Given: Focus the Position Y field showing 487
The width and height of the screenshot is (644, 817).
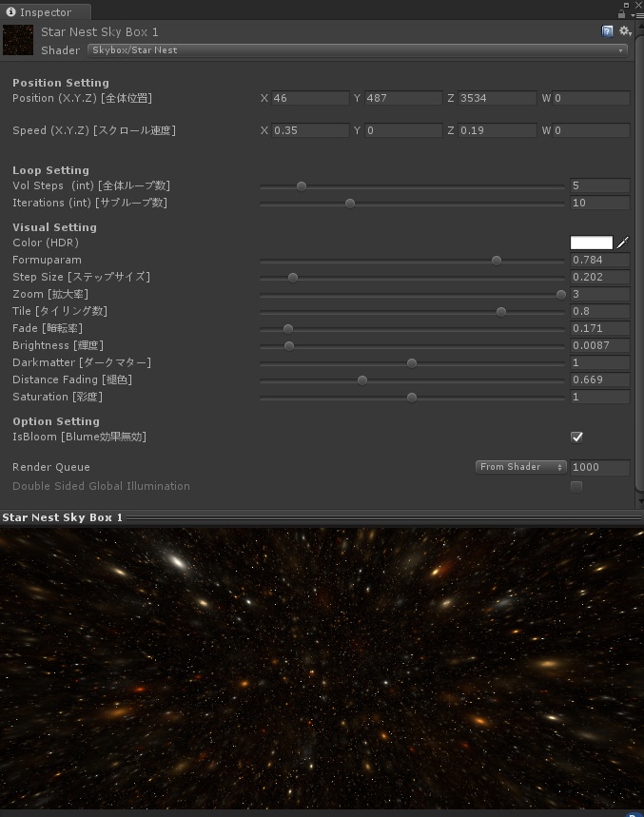Looking at the screenshot, I should (x=403, y=98).
